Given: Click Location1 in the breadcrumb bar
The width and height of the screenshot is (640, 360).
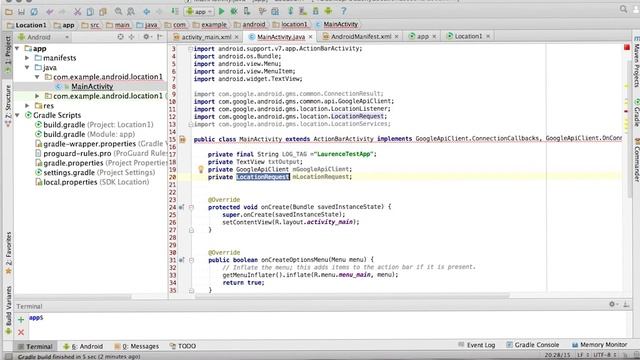Looking at the screenshot, I should pos(27,25).
